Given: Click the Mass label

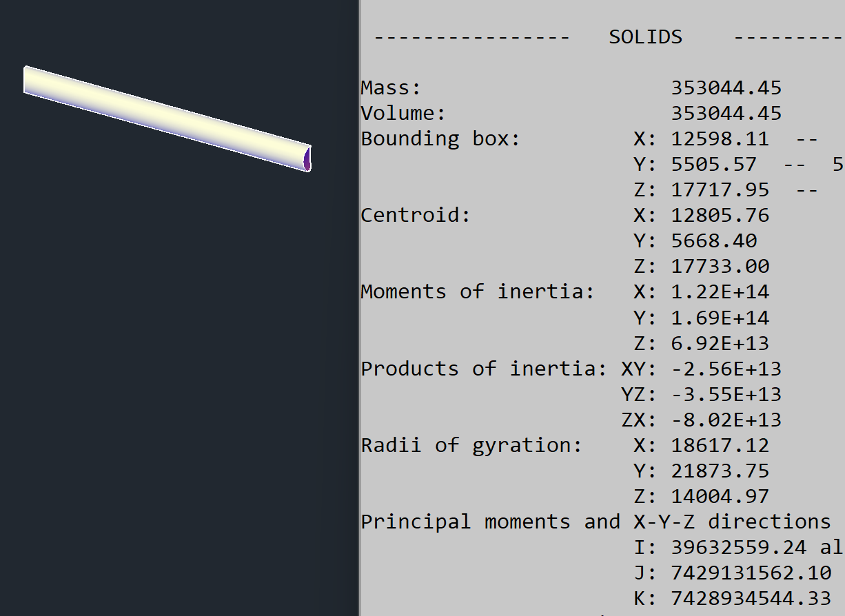Looking at the screenshot, I should point(390,88).
